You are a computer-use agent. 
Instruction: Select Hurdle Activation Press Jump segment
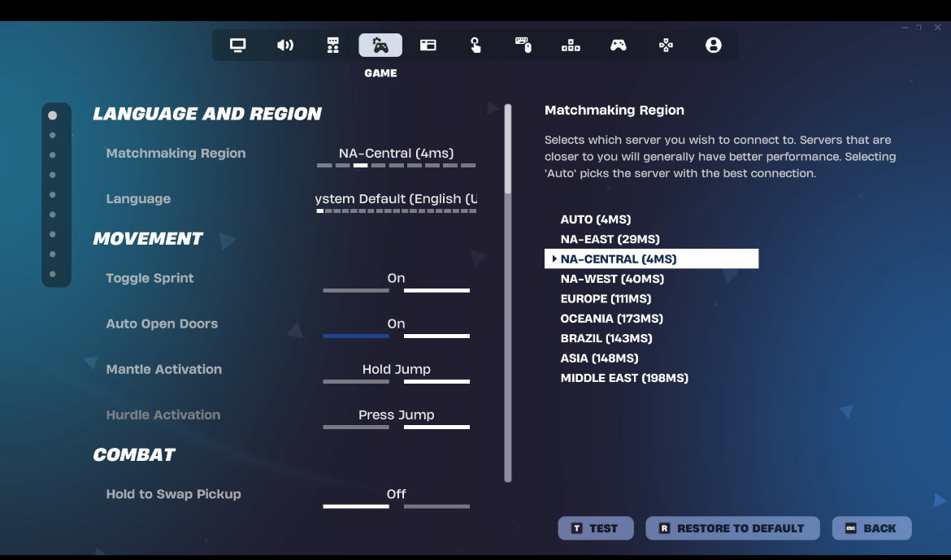click(436, 428)
